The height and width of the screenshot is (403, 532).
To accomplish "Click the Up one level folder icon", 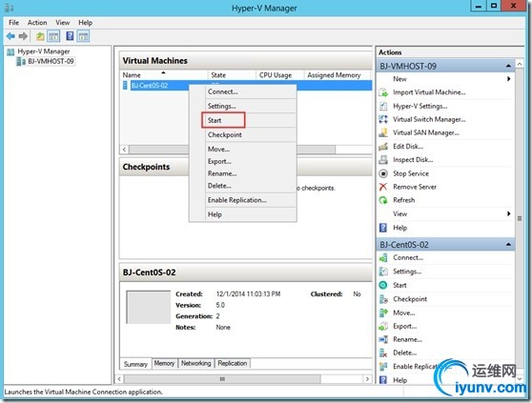I will [40, 36].
